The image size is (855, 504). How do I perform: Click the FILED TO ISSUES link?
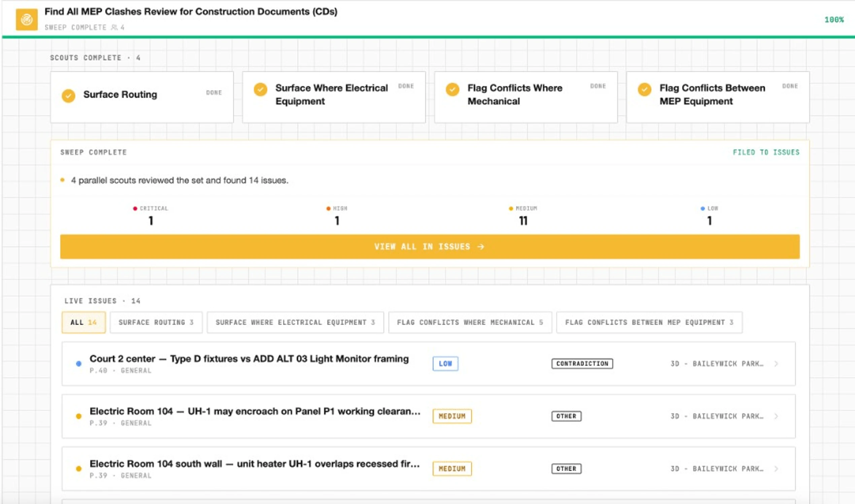tap(766, 152)
